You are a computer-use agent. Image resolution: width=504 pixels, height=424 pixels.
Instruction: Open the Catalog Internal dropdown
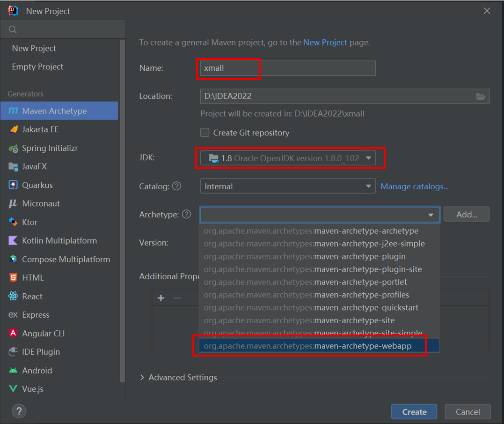click(288, 186)
